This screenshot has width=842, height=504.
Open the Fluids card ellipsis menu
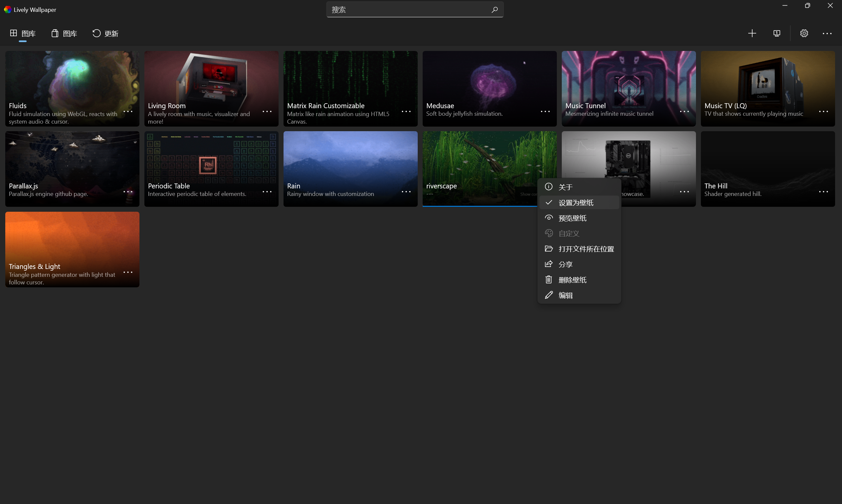tap(128, 111)
